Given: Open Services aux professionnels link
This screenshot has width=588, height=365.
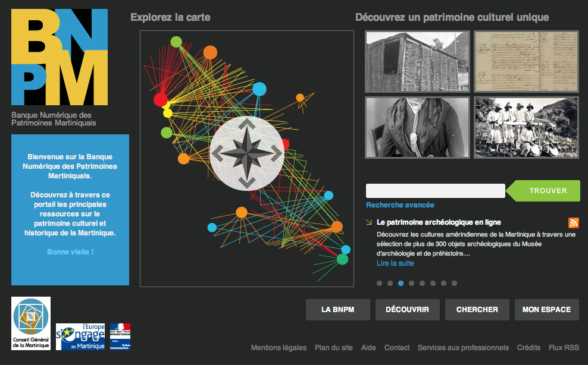Looking at the screenshot, I should (463, 348).
